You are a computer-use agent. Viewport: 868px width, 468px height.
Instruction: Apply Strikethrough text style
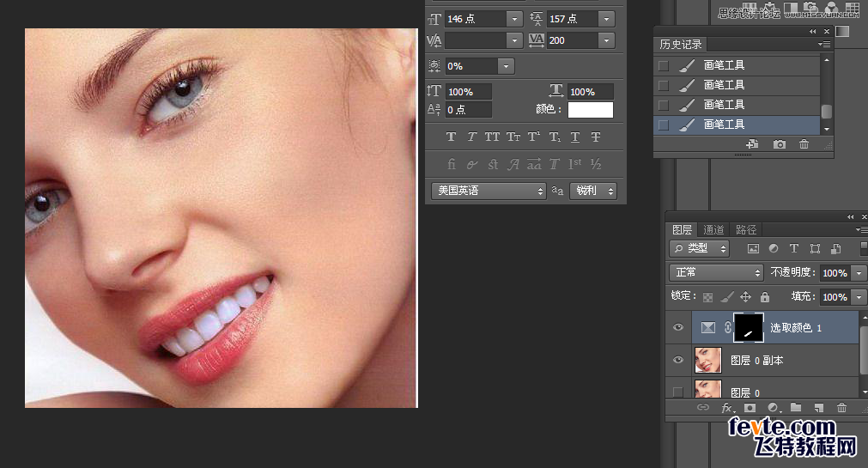coord(596,137)
